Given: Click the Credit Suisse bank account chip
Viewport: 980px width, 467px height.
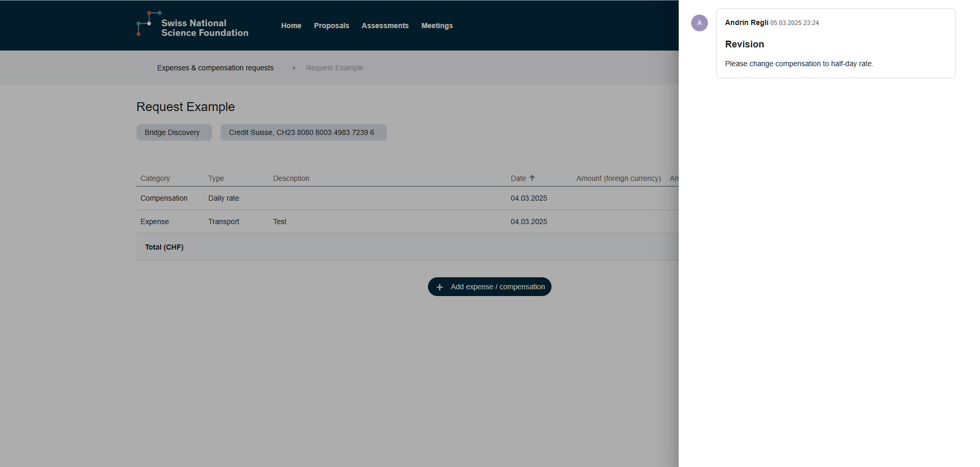Looking at the screenshot, I should click(x=303, y=132).
